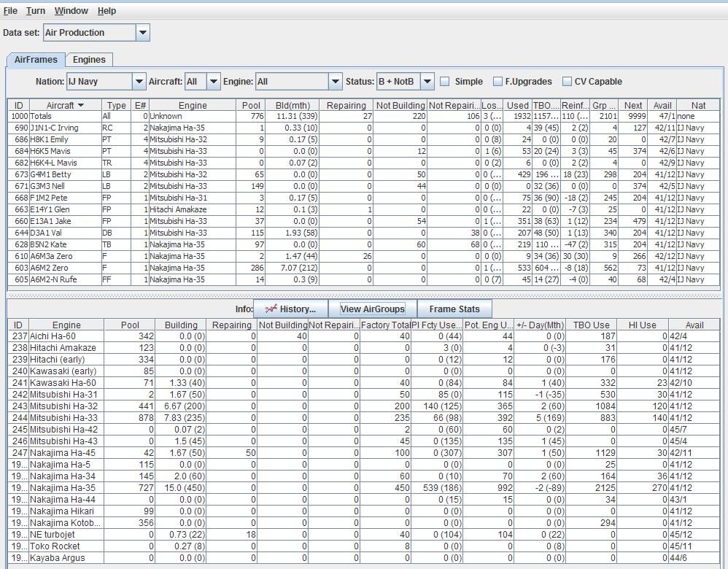Viewport: 728px width, 569px height.
Task: Open the File menu
Action: [10, 11]
